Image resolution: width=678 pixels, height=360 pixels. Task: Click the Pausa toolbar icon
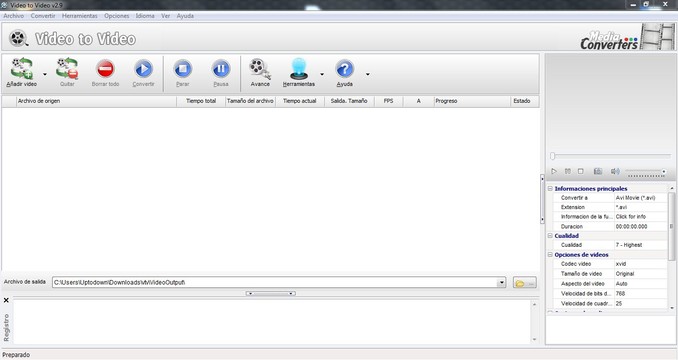tap(221, 68)
